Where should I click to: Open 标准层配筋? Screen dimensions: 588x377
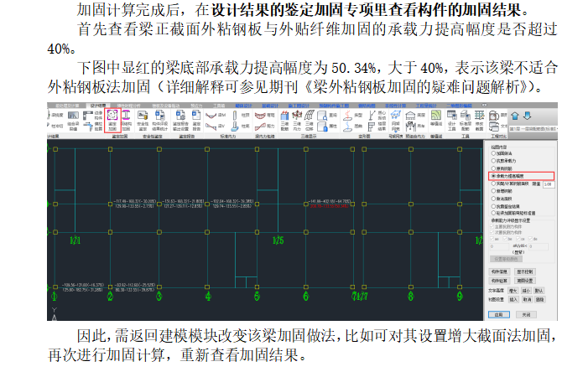466,121
